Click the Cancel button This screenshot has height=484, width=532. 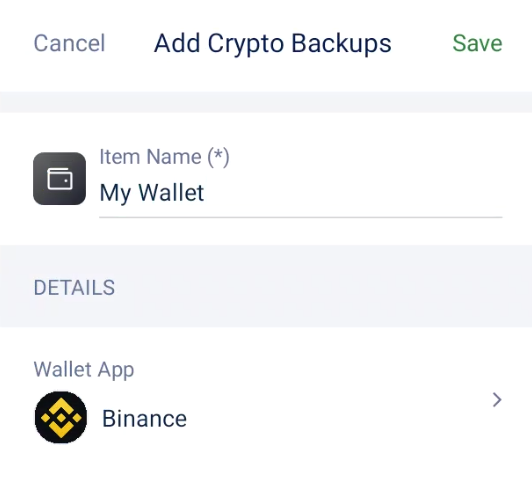(x=69, y=43)
